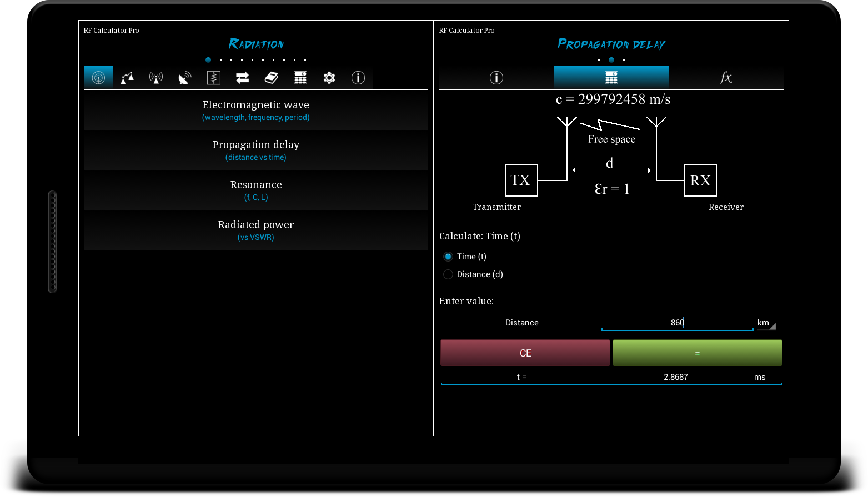This screenshot has width=868, height=497.
Task: Open Radiated power (vs VSWR) calculator
Action: pyautogui.click(x=256, y=230)
